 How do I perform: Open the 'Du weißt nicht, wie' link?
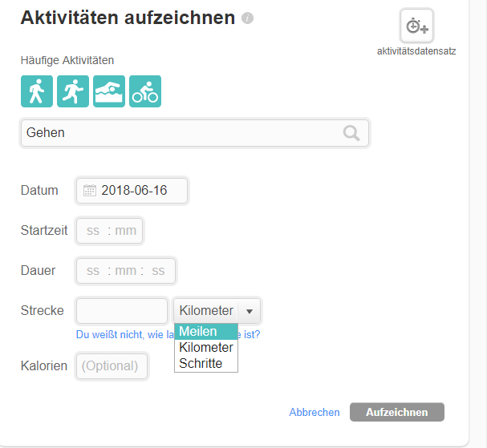pos(125,334)
